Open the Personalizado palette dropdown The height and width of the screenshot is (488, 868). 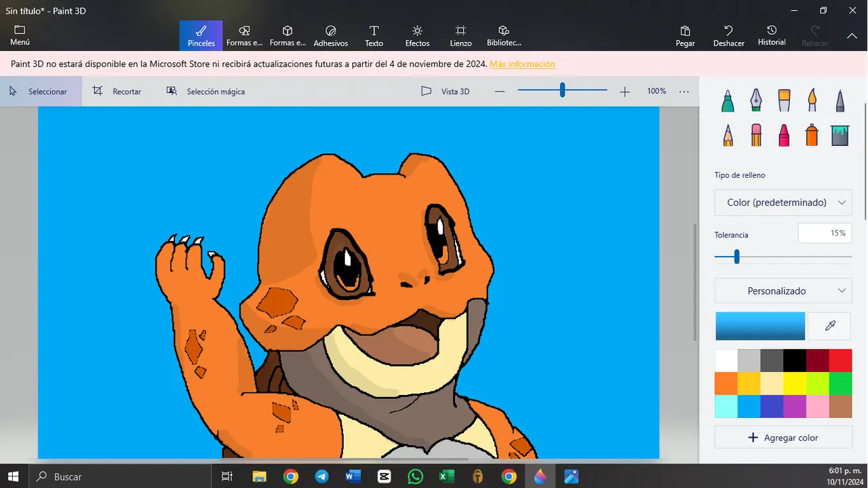tap(783, 290)
